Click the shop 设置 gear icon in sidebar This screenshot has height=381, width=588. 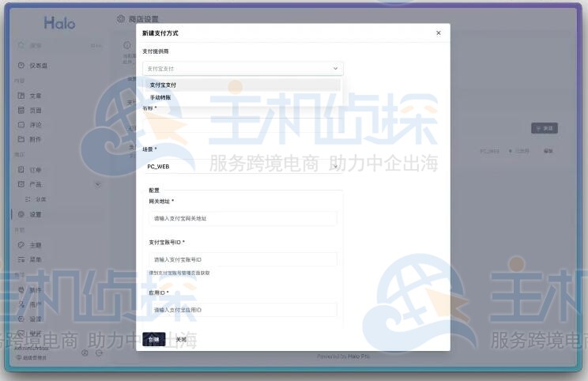[x=21, y=214]
